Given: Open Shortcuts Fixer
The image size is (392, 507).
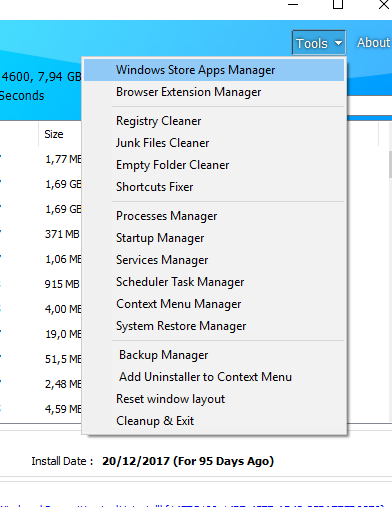Looking at the screenshot, I should (x=214, y=187).
